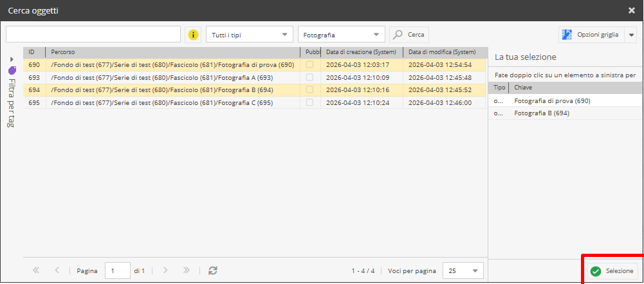
Task: Confirm with the Selezione button
Action: click(612, 271)
